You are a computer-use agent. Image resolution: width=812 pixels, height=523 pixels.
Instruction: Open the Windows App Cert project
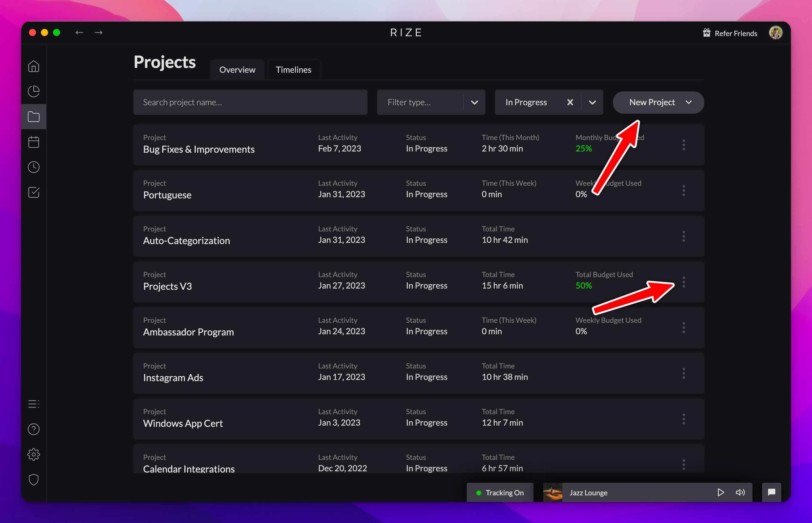tap(183, 423)
